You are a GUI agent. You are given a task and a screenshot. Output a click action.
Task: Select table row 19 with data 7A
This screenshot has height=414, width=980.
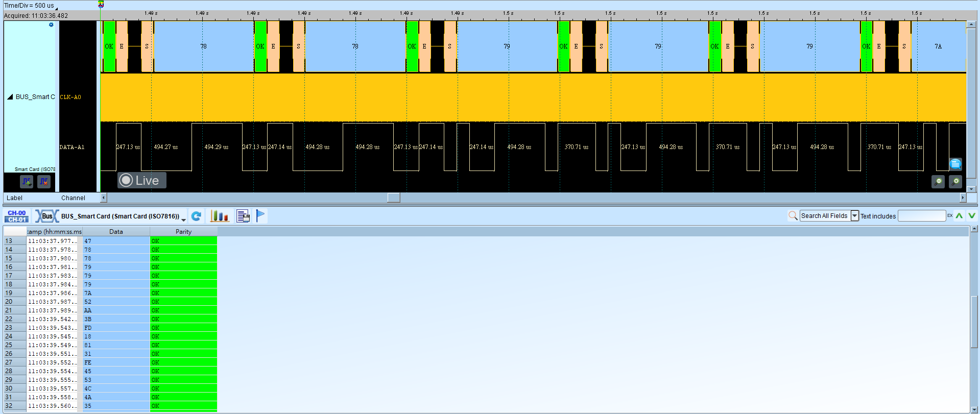[110, 293]
